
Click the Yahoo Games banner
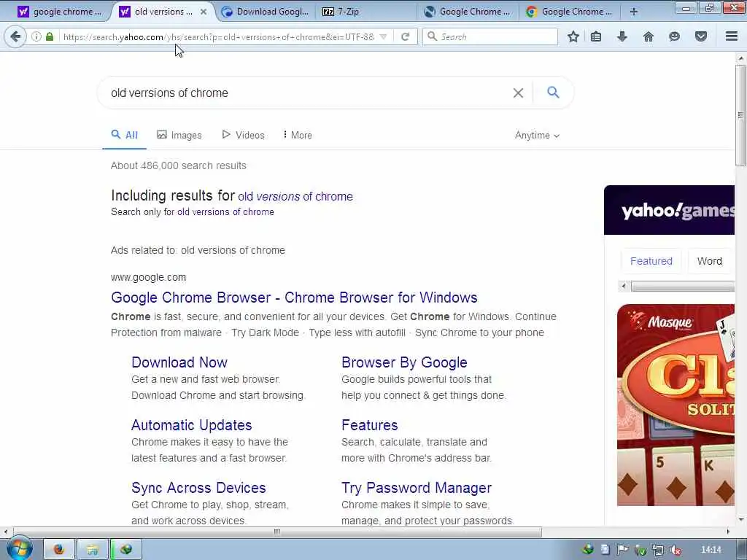pos(670,210)
